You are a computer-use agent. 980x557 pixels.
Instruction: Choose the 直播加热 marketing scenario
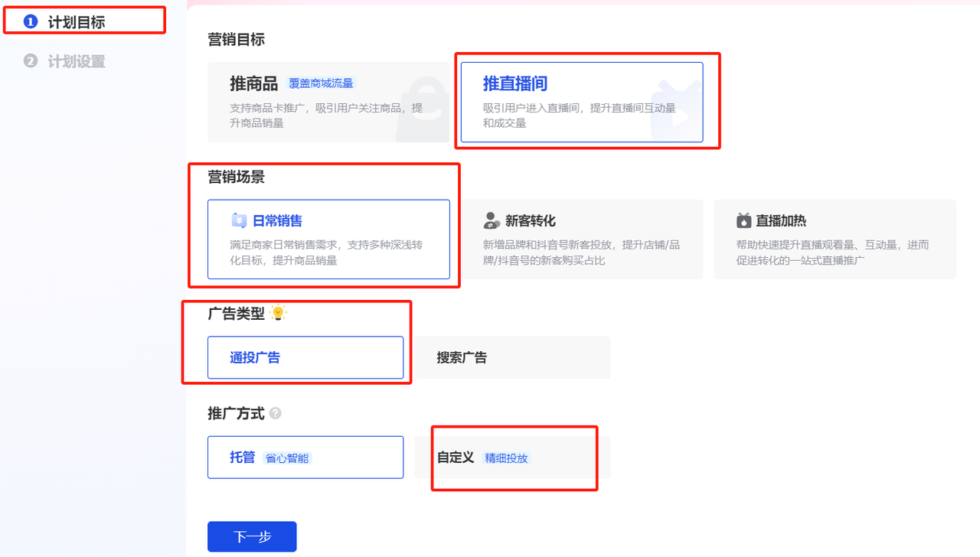[835, 239]
